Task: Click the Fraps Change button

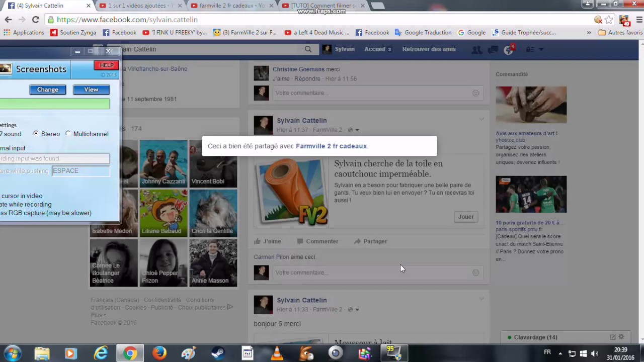Action: [48, 89]
